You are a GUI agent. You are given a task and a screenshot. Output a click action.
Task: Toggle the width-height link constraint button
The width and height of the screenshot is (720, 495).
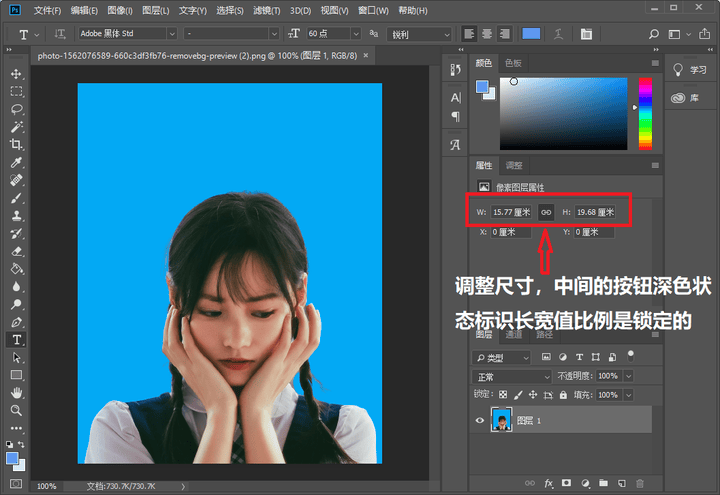pyautogui.click(x=546, y=212)
